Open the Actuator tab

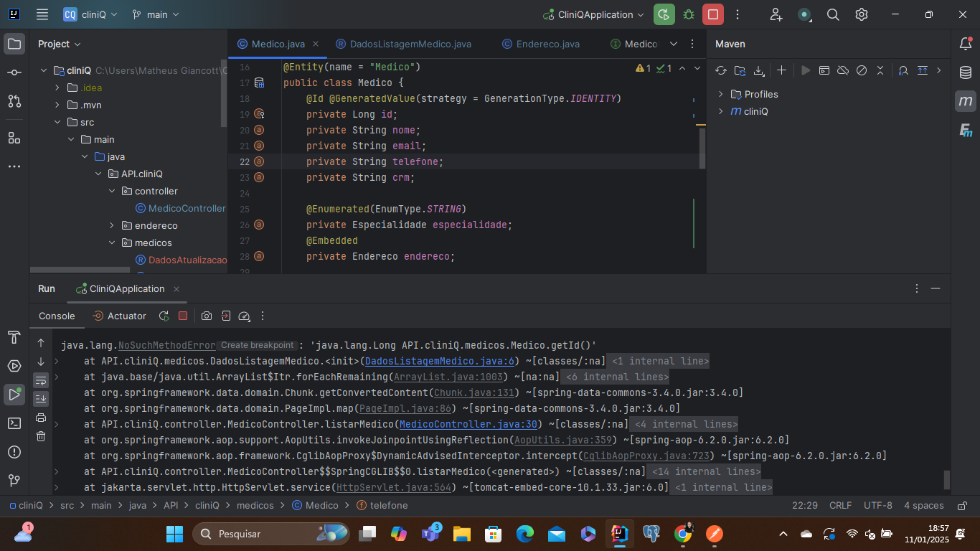[x=120, y=316]
